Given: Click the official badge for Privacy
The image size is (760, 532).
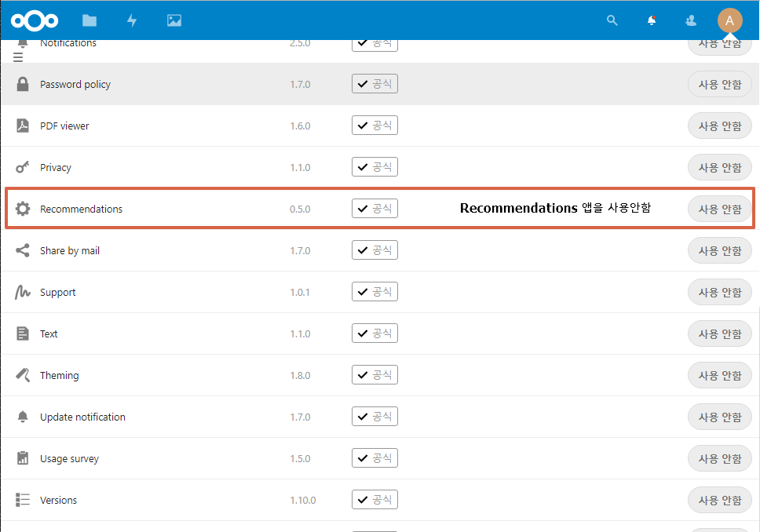Looking at the screenshot, I should click(x=375, y=167).
